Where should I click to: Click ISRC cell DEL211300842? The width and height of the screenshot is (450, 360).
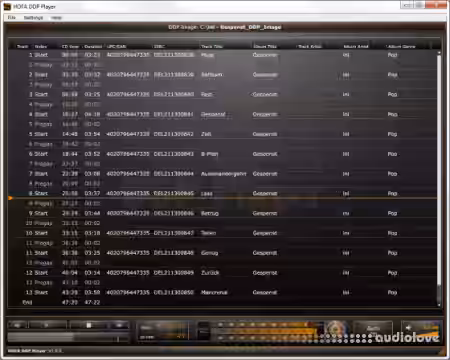point(174,134)
